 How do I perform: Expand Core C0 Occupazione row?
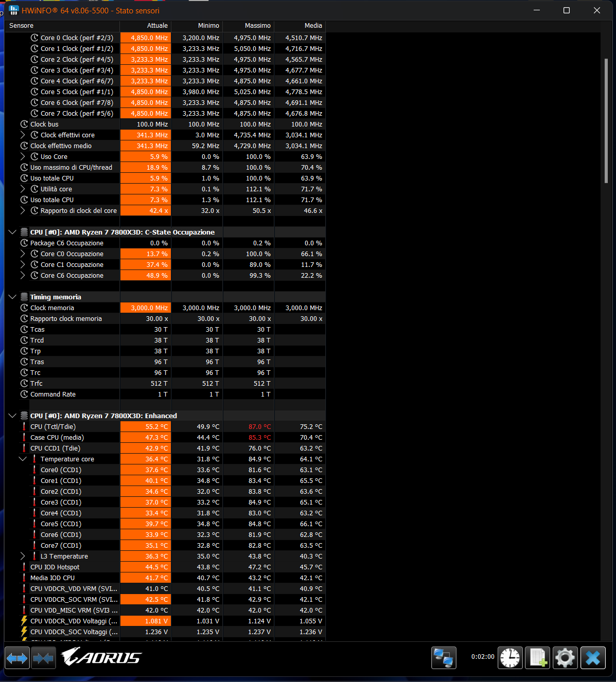23,254
